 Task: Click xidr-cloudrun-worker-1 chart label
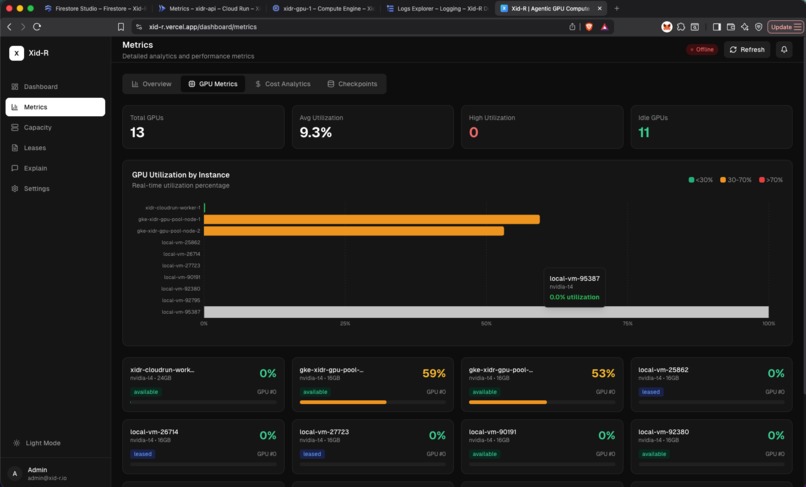coord(173,208)
